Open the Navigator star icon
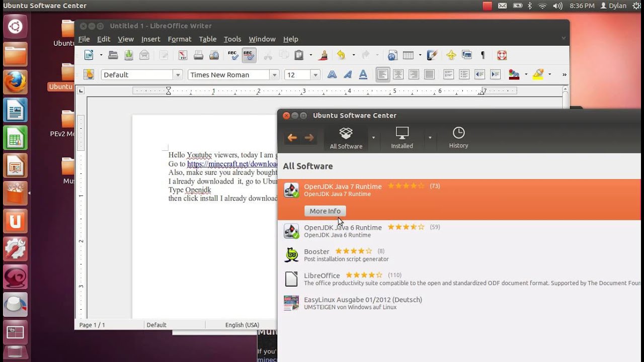The image size is (644, 362). [451, 55]
